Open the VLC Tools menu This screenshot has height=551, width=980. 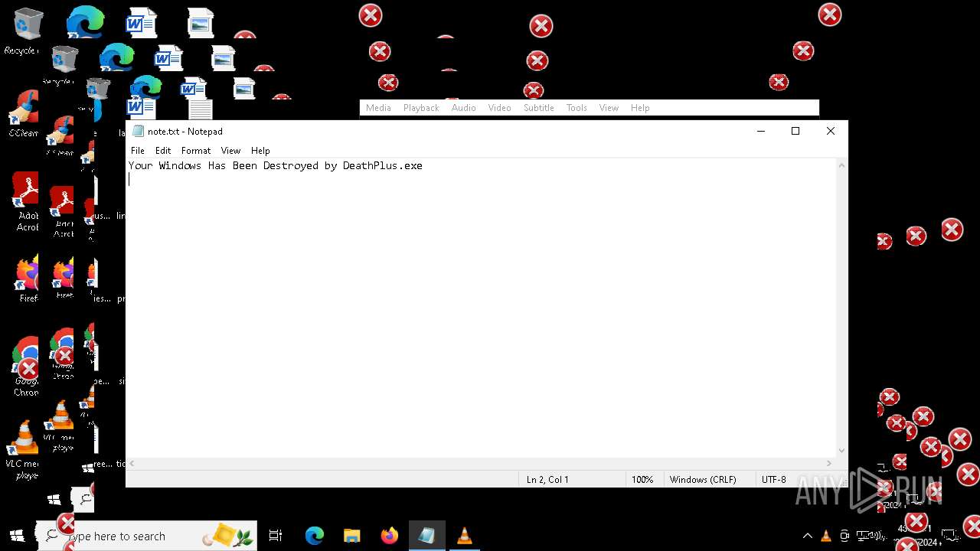tap(577, 108)
